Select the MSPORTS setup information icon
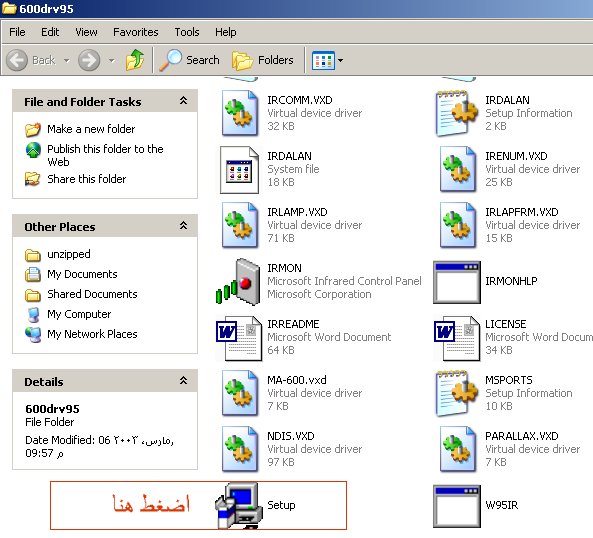The width and height of the screenshot is (593, 538). pyautogui.click(x=457, y=393)
